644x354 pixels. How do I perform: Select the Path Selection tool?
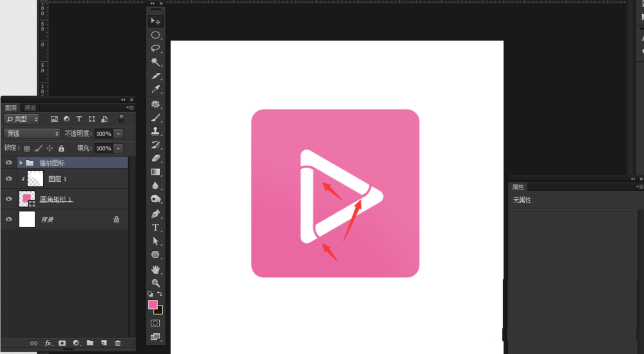[156, 241]
